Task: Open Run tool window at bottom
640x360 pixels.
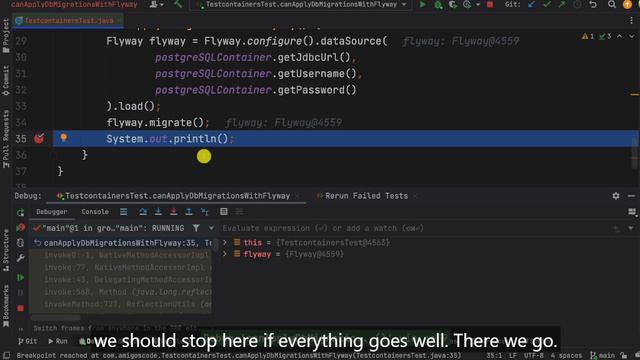Action: 58,341
